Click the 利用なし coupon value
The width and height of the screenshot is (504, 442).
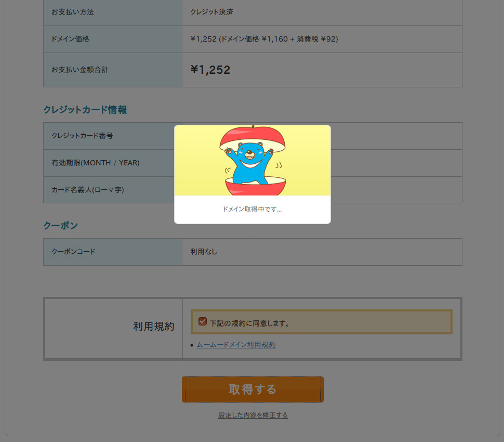(204, 252)
